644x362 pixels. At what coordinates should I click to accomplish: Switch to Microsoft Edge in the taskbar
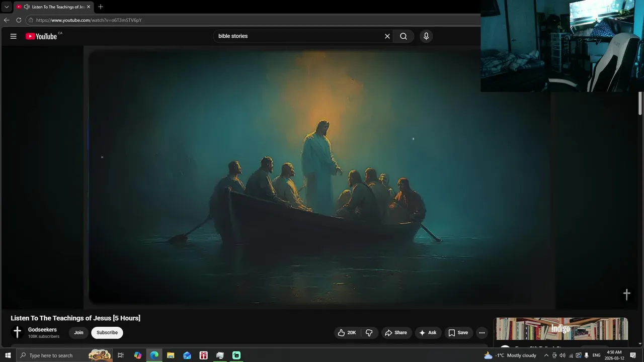(154, 355)
